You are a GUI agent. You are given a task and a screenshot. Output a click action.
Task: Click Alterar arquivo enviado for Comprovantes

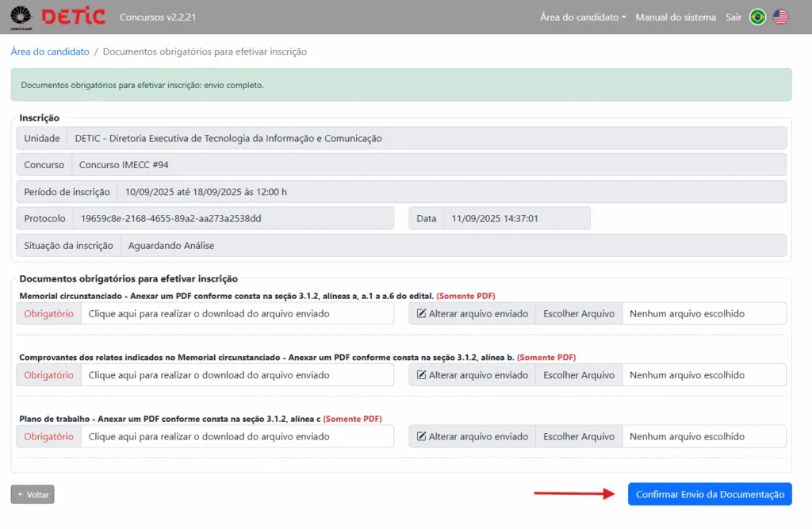[472, 375]
